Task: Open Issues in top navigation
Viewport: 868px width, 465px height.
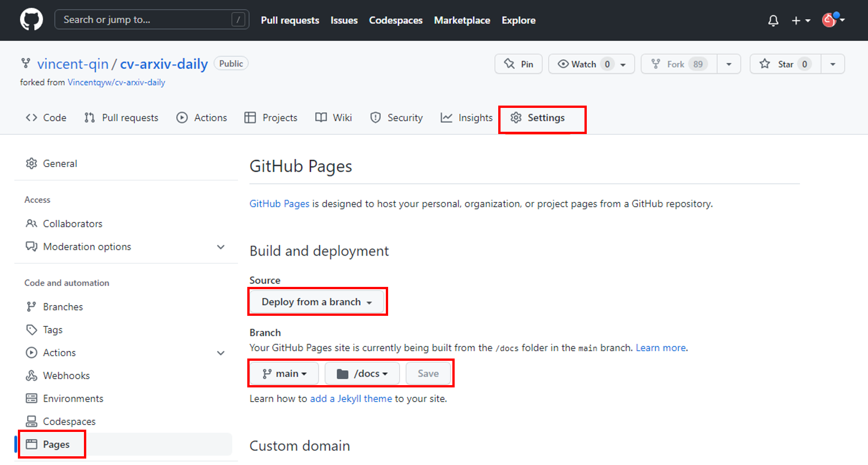Action: [x=344, y=20]
